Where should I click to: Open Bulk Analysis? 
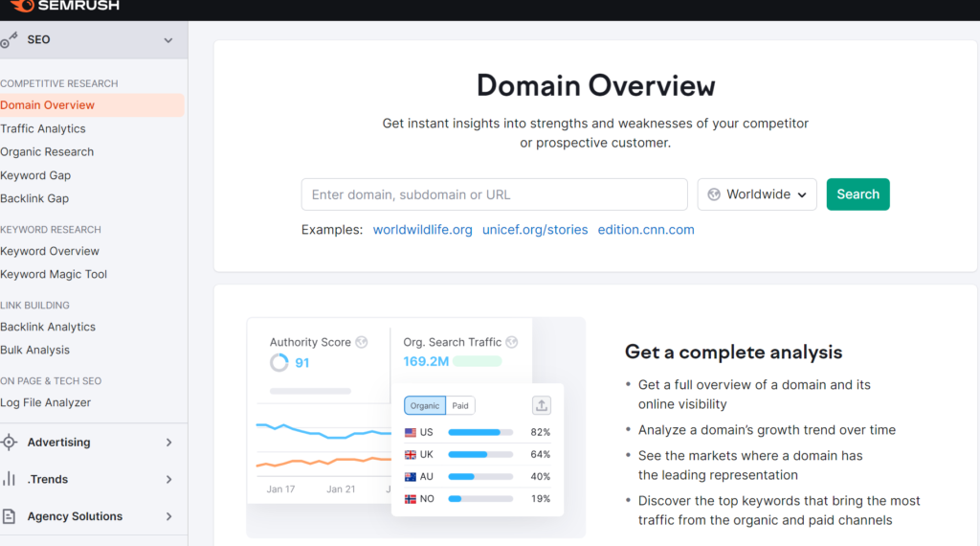tap(35, 350)
